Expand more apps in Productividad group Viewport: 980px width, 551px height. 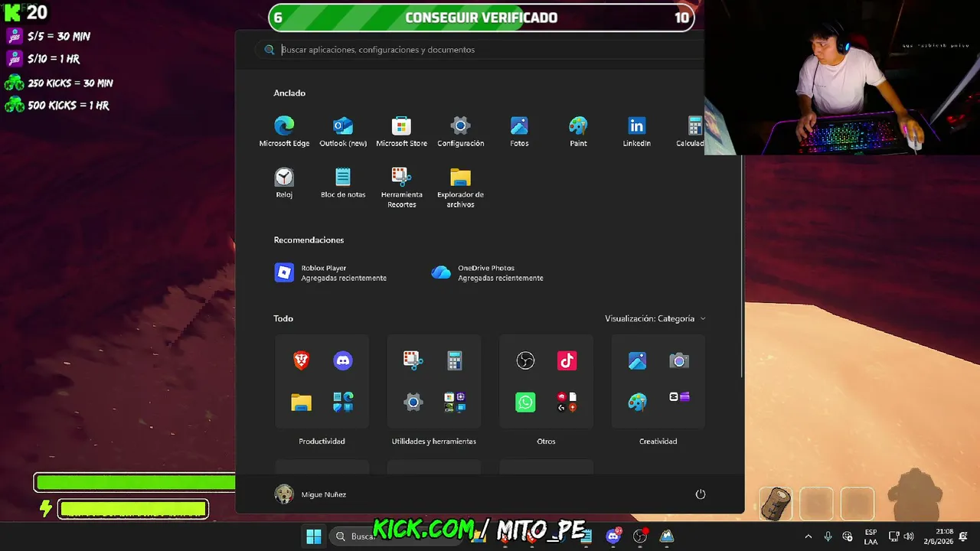coord(343,402)
